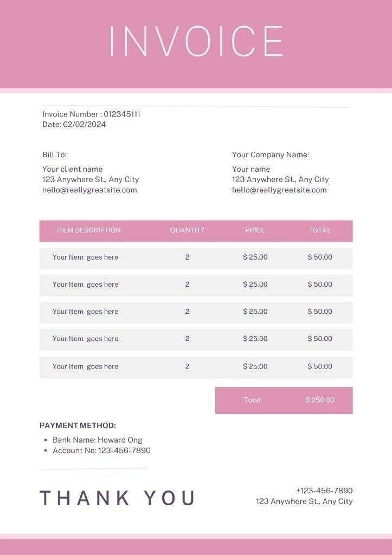The height and width of the screenshot is (555, 392).
Task: Select the 'Your client name' text
Action: point(72,169)
